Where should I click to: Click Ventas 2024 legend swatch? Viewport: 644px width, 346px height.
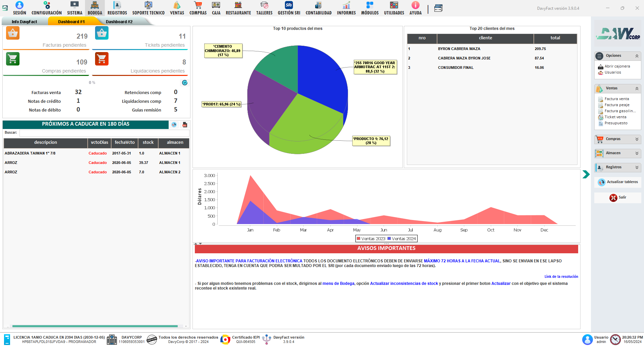point(389,239)
